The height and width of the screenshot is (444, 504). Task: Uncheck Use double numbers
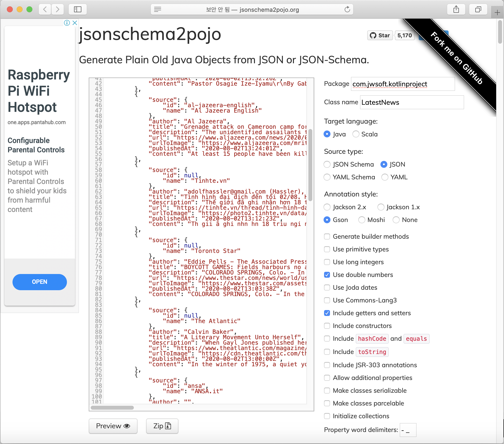coord(327,275)
